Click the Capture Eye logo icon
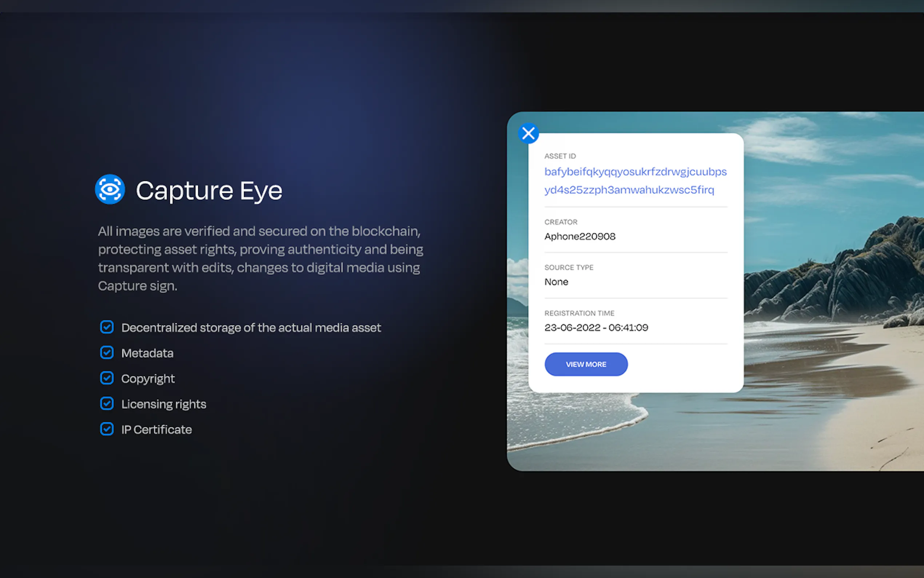Image resolution: width=924 pixels, height=578 pixels. click(110, 190)
